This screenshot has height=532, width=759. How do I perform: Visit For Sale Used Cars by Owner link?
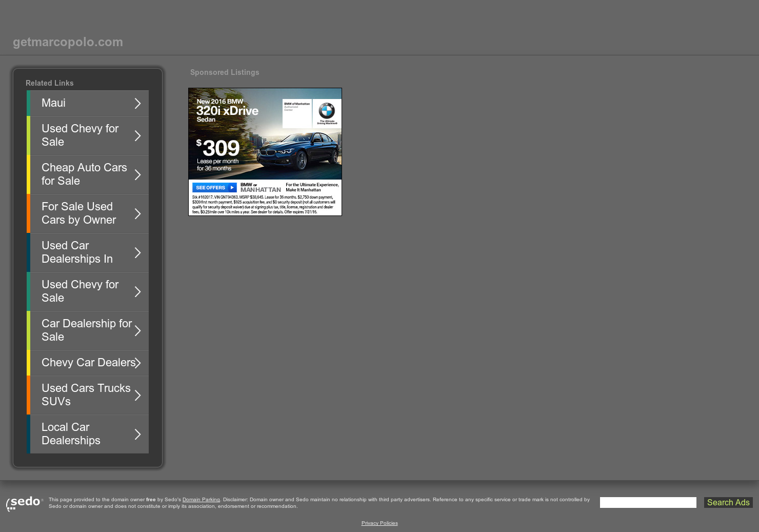[x=88, y=213]
